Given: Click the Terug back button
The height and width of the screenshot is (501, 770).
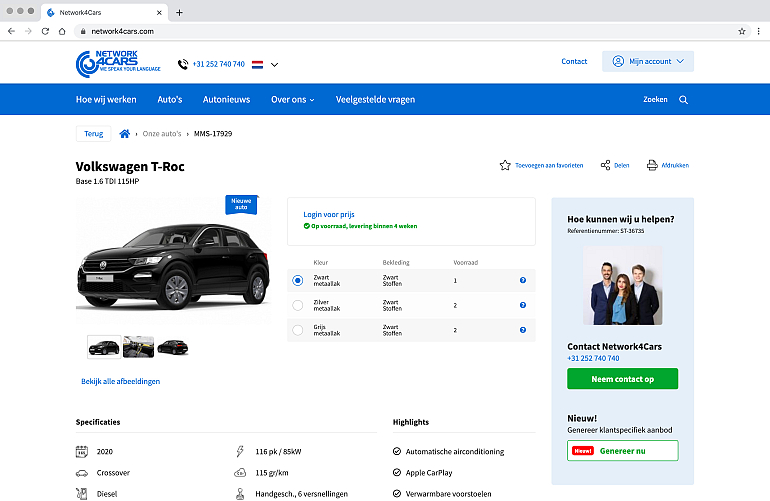Looking at the screenshot, I should pyautogui.click(x=93, y=134).
